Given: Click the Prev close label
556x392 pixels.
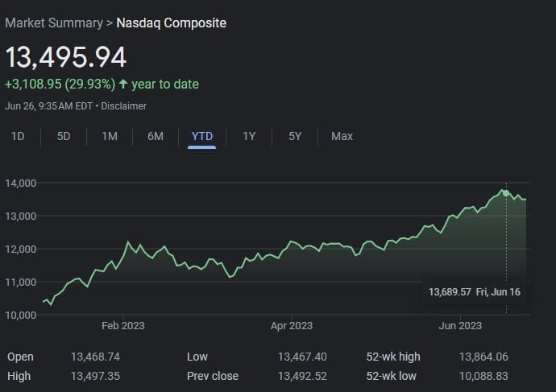Looking at the screenshot, I should coord(213,376).
